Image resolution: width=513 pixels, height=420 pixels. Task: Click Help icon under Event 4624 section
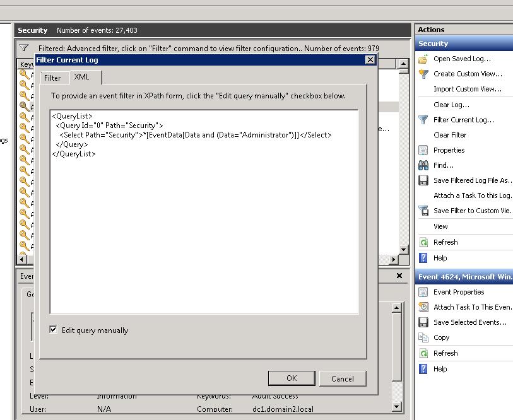pyautogui.click(x=423, y=369)
